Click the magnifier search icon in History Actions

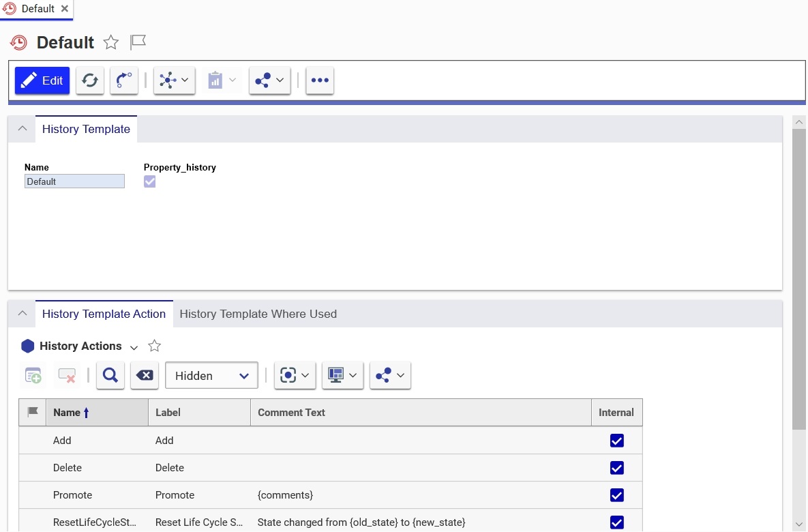click(110, 375)
